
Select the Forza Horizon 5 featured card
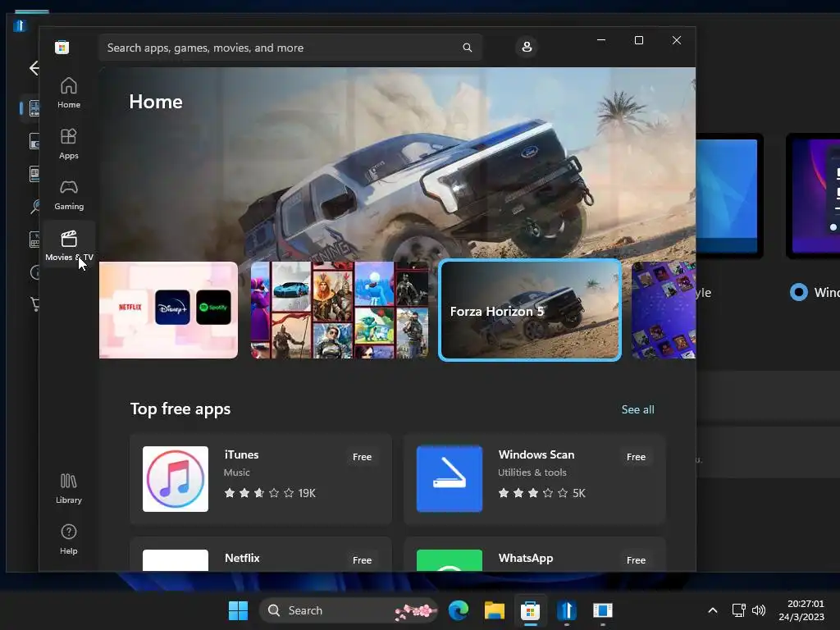coord(530,310)
